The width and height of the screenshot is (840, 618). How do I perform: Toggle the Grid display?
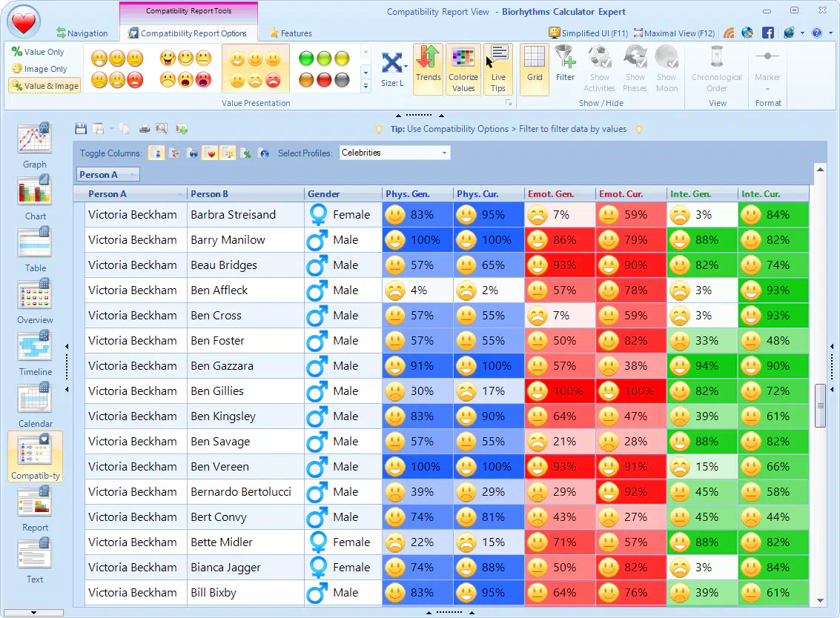534,69
